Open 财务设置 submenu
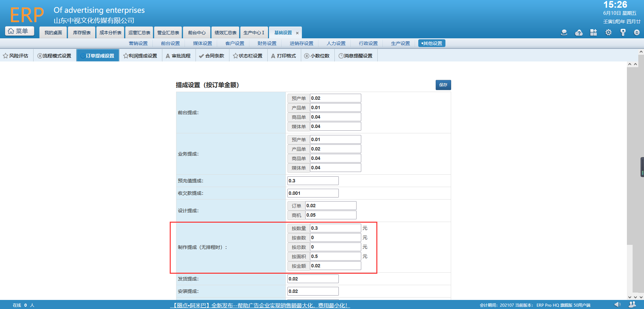The width and height of the screenshot is (644, 309). click(267, 43)
